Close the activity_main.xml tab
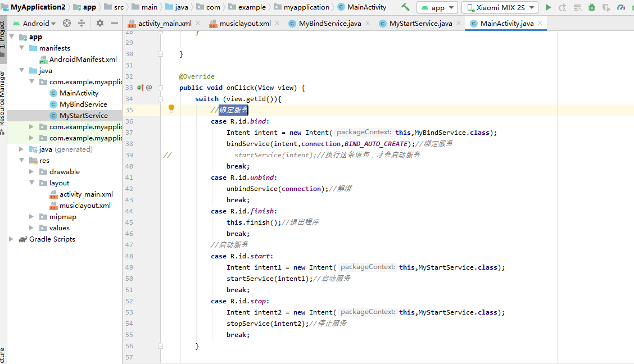634x364 pixels. coord(198,24)
